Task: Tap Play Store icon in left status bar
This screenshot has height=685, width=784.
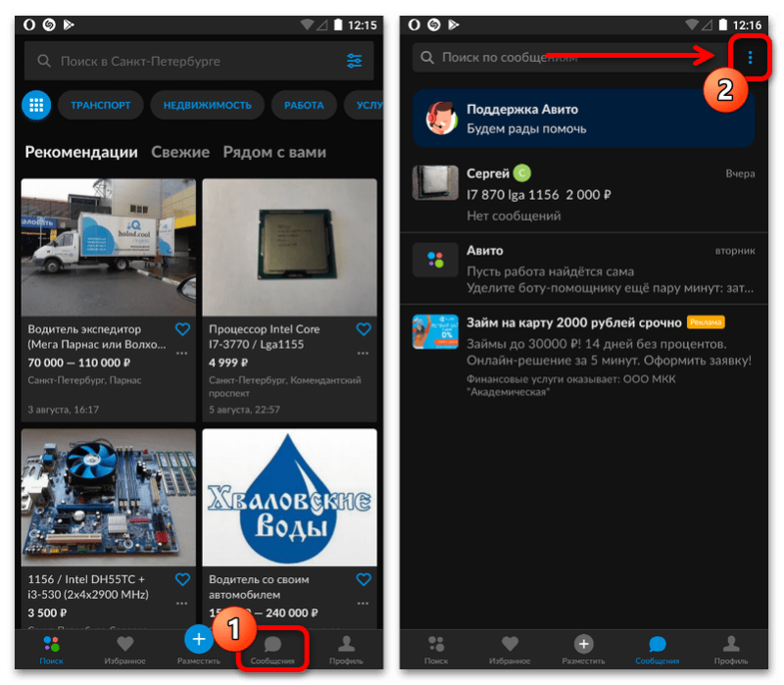Action: (69, 24)
